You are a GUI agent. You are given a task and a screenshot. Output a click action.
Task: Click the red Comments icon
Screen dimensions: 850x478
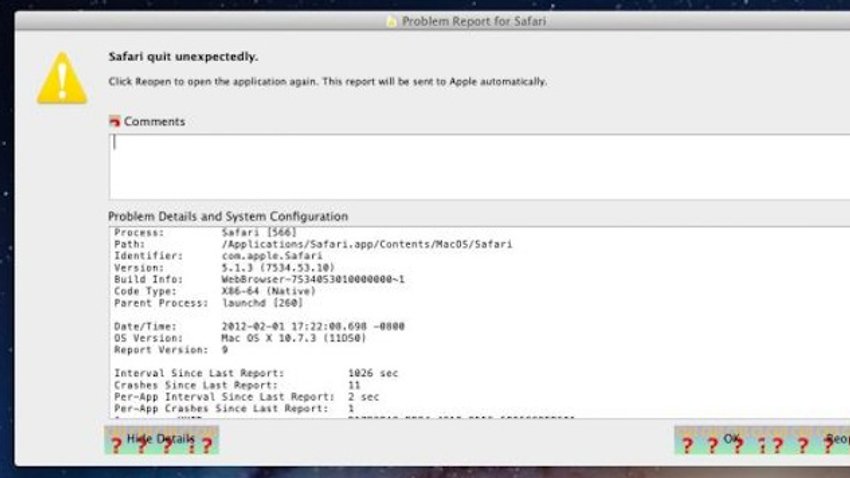point(114,121)
